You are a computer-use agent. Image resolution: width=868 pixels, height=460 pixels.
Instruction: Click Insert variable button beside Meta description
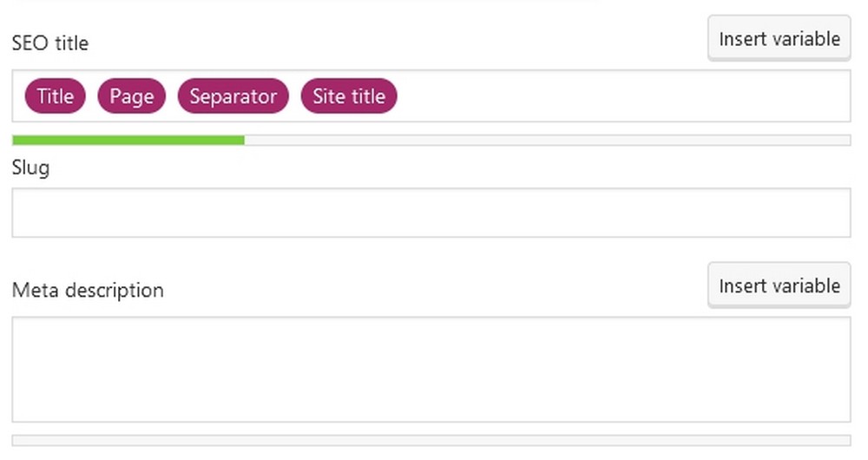[x=779, y=285]
